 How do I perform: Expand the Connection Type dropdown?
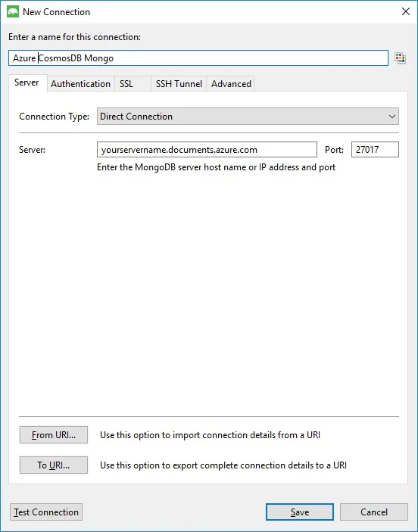[248, 117]
